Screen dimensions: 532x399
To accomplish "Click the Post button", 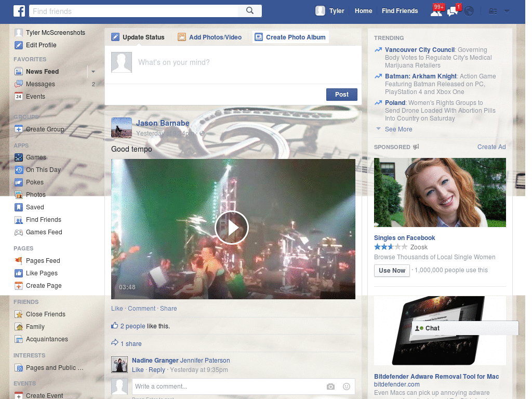I will pyautogui.click(x=342, y=95).
